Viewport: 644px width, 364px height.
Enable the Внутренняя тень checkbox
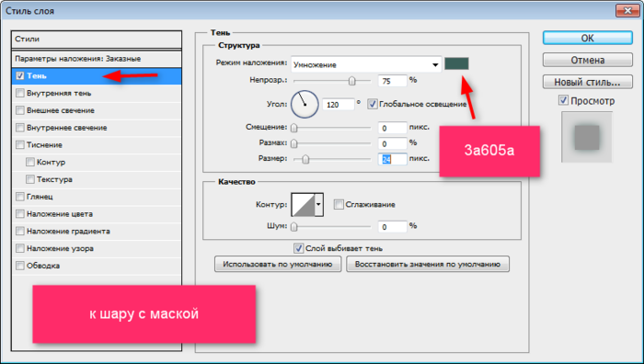point(19,93)
